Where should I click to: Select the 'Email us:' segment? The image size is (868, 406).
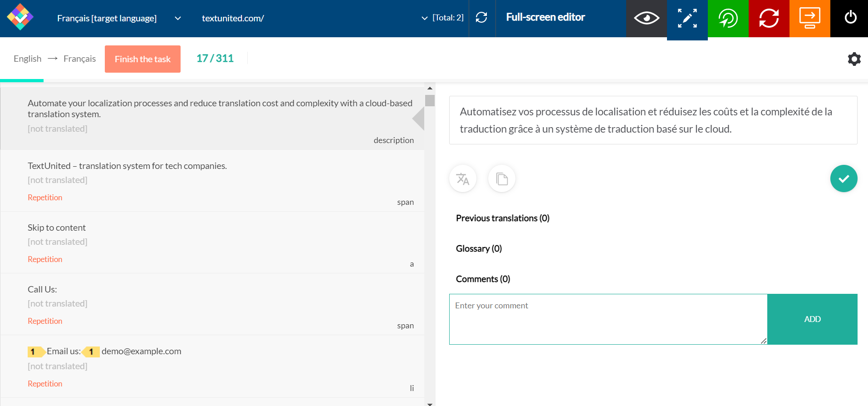pos(212,366)
